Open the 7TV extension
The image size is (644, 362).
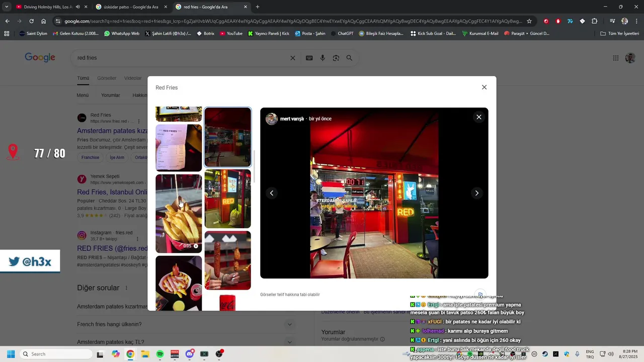[570, 21]
